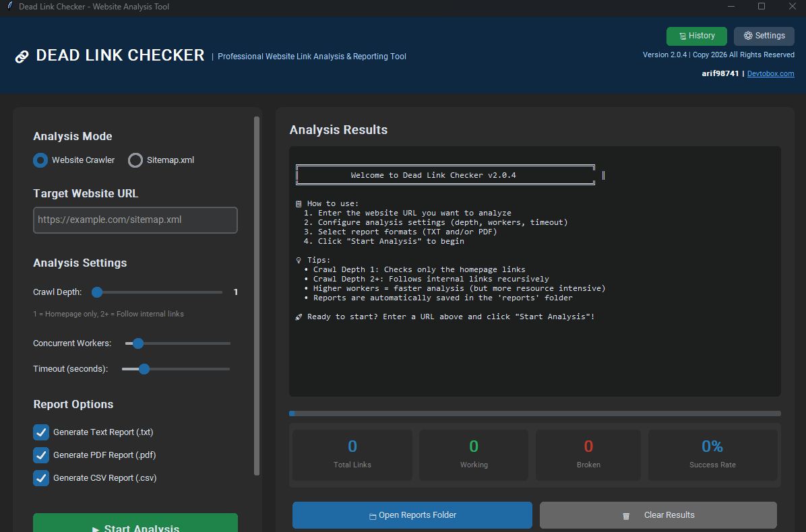The height and width of the screenshot is (532, 806).
Task: Click the folder icon on Open Reports Folder
Action: pyautogui.click(x=371, y=514)
